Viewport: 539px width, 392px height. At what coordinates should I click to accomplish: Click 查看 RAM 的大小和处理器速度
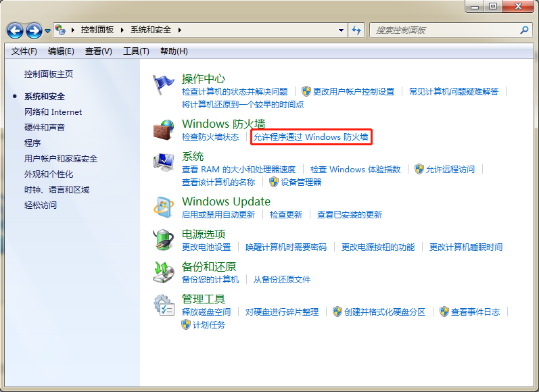pos(239,170)
